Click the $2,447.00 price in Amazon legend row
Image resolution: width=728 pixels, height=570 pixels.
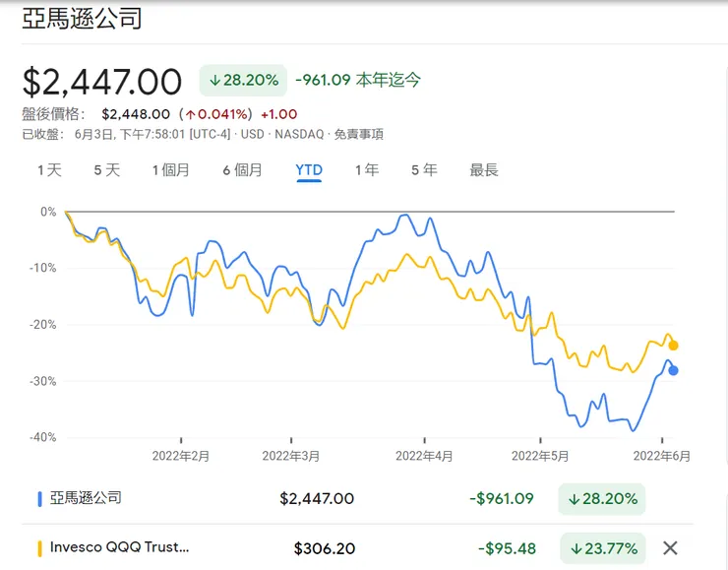pos(317,499)
